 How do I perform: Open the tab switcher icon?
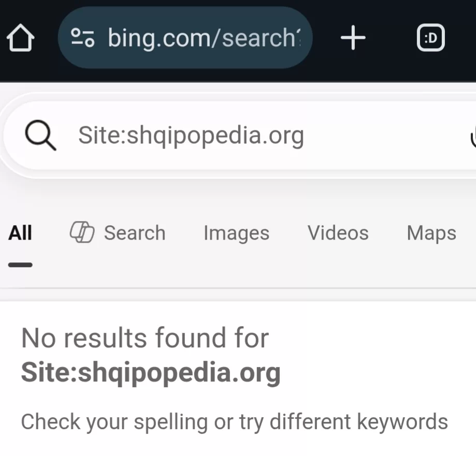pyautogui.click(x=430, y=38)
